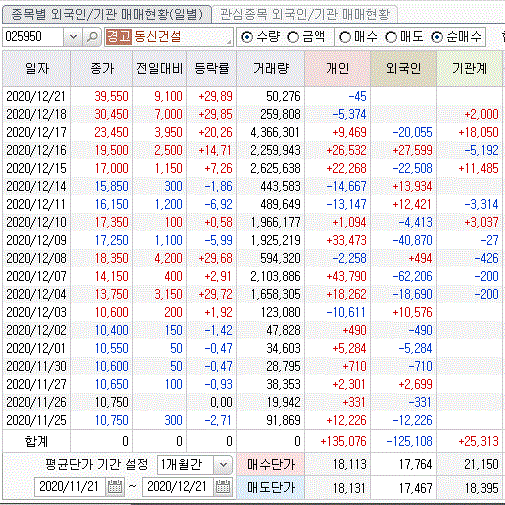505x505 pixels.
Task: Click the red 경고 warning badge
Action: [119, 37]
